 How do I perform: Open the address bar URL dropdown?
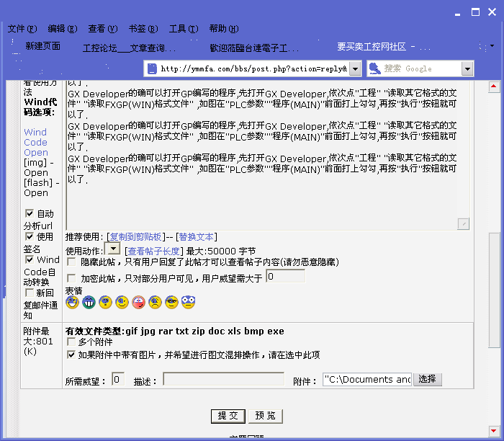point(353,68)
